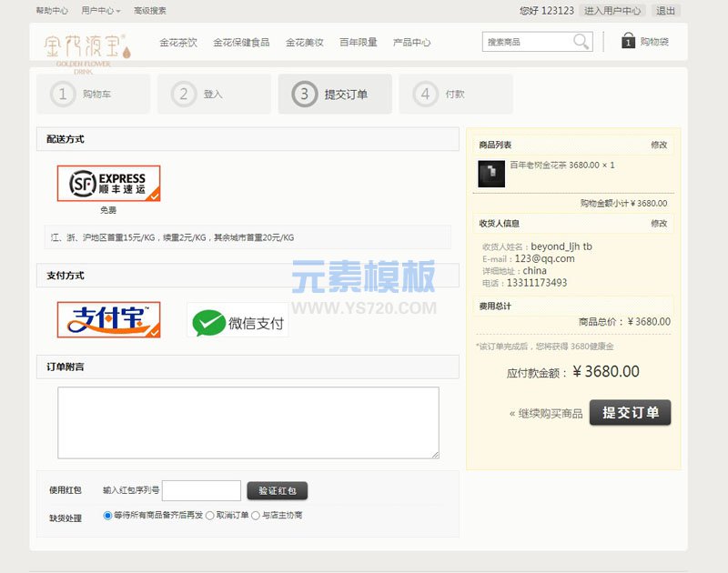Expand the 用户中心 dropdown menu
Image resolution: width=728 pixels, height=573 pixels.
(101, 11)
